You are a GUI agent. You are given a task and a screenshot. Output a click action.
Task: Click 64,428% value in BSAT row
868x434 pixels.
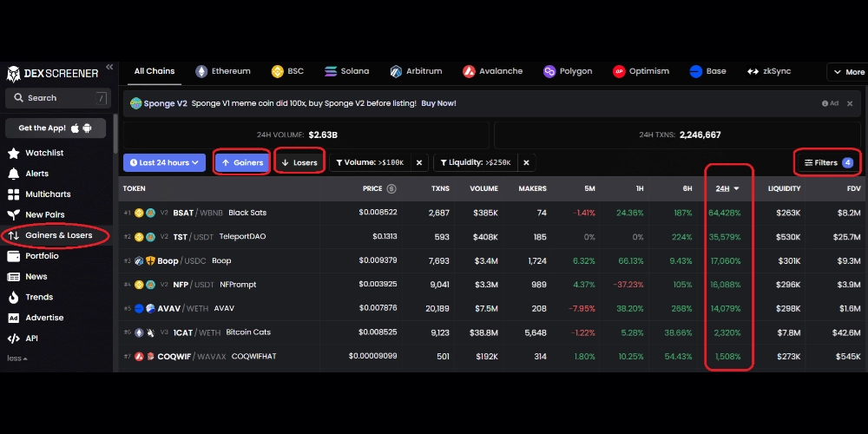(725, 214)
